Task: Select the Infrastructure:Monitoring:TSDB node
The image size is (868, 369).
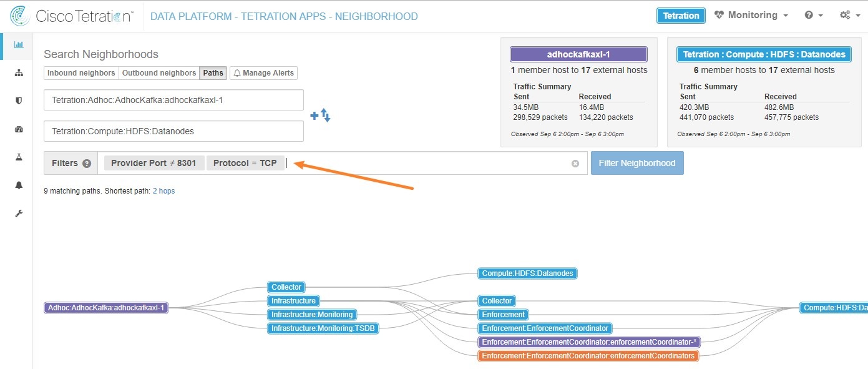Action: click(x=323, y=328)
